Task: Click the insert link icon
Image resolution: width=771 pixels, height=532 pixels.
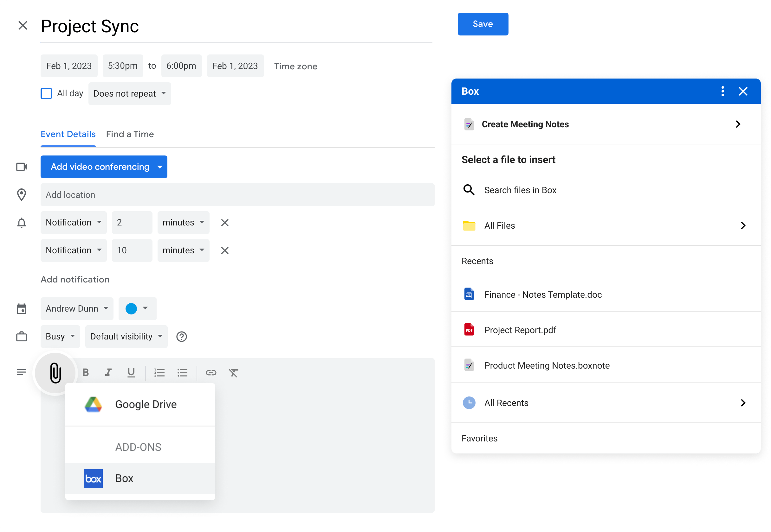Action: (x=211, y=373)
